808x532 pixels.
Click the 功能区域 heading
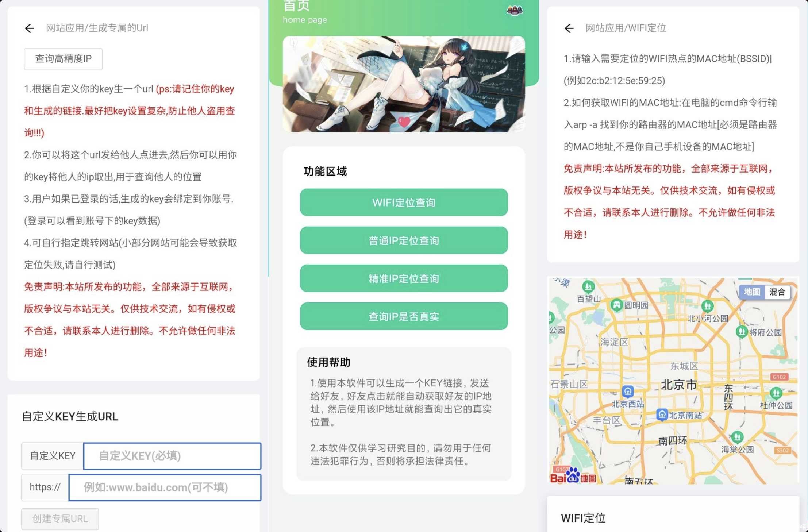coord(325,171)
